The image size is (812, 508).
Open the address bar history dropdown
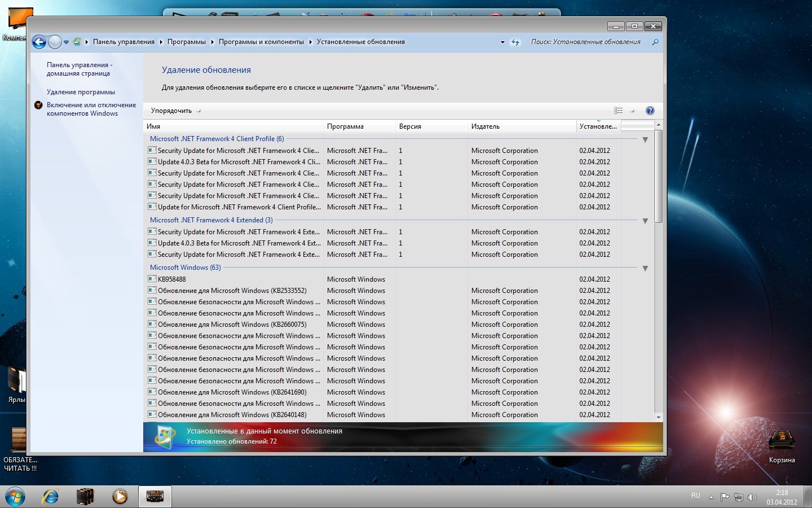point(502,42)
